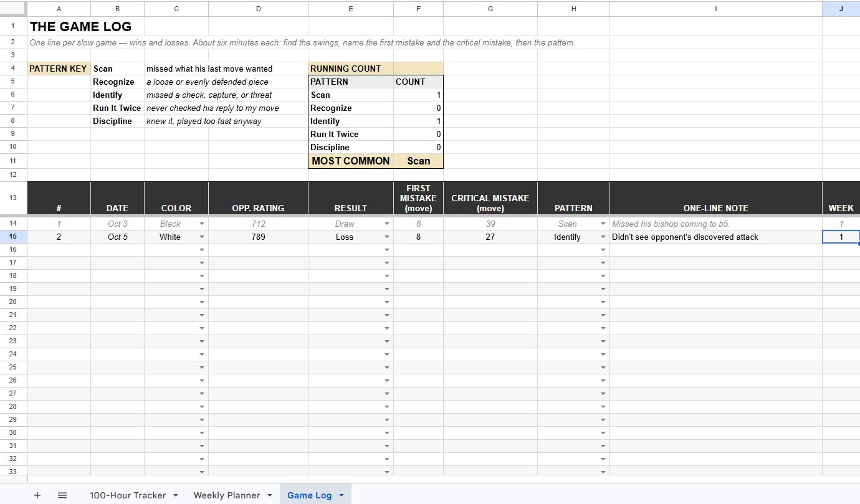Open the Pattern dropdown in row 14 (Scan)
Screen dimensions: 860x504
[603, 224]
